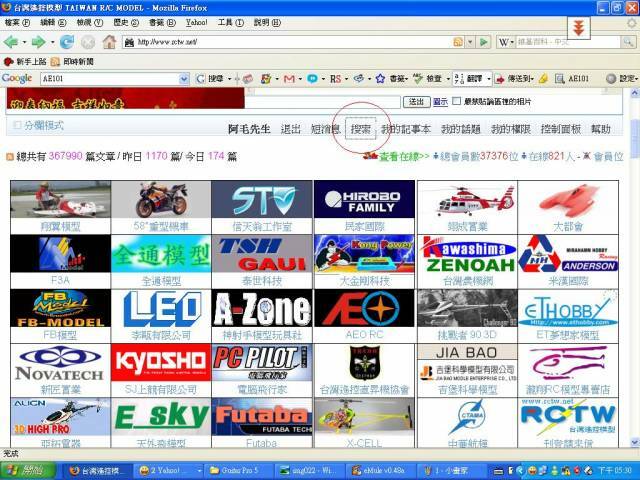Click the Google logo on the Google toolbar

(17, 78)
